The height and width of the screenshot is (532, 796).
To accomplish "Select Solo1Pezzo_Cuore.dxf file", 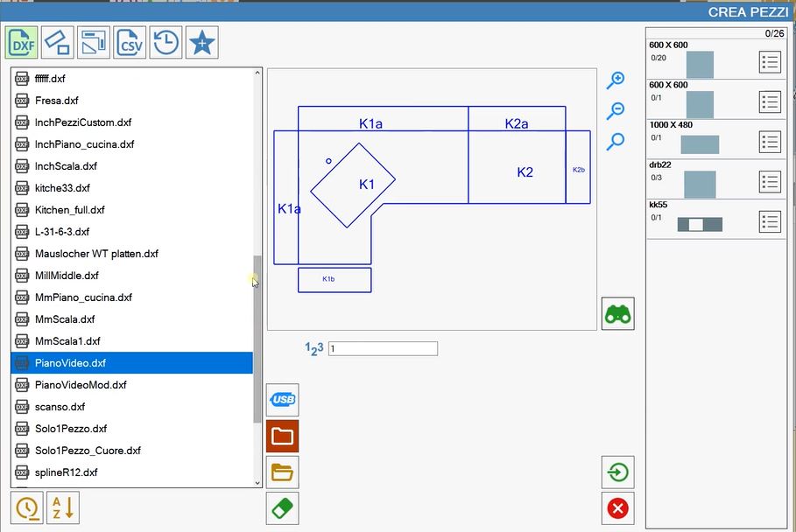I will 131,451.
